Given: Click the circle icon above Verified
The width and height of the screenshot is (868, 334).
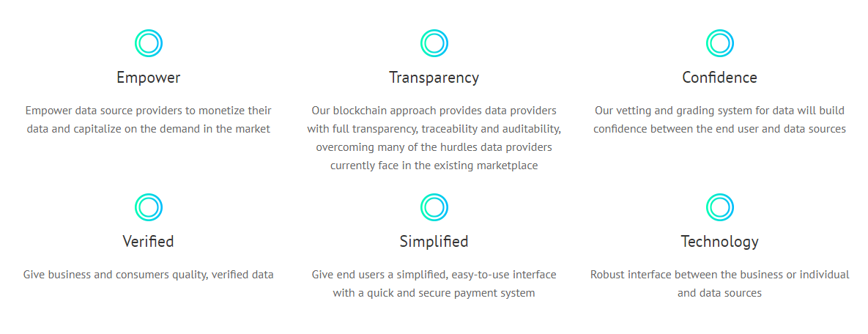Looking at the screenshot, I should (149, 207).
